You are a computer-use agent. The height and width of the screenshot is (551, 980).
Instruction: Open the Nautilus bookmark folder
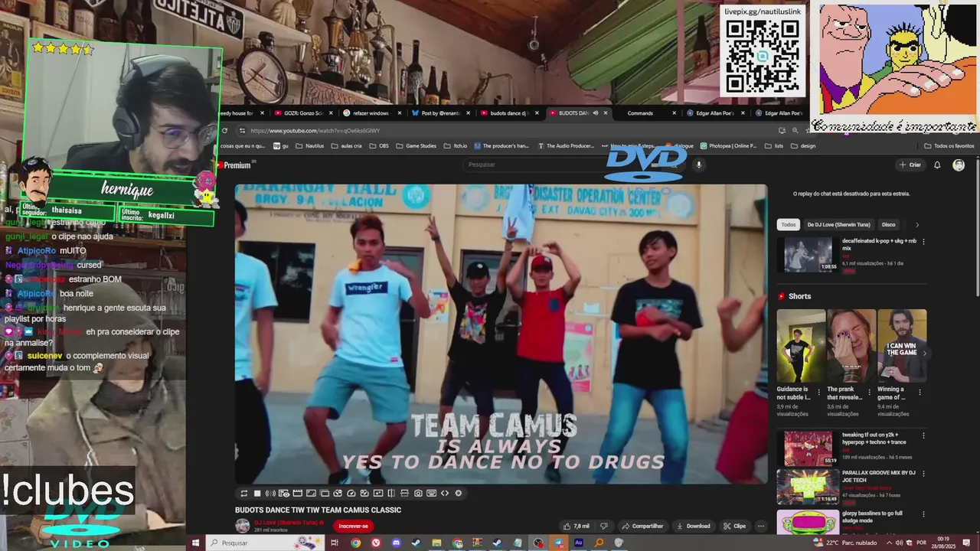point(309,145)
